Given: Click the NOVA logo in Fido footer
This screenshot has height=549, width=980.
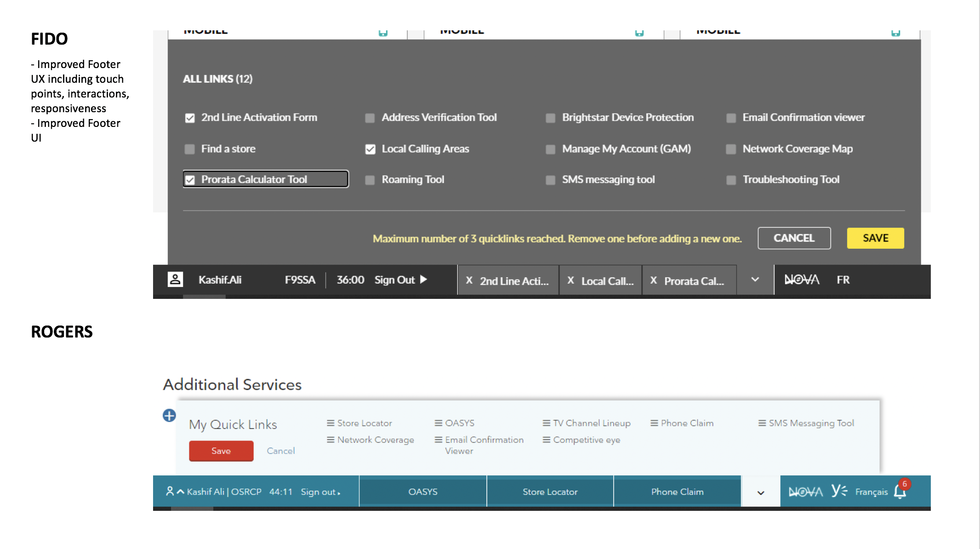Looking at the screenshot, I should 802,280.
